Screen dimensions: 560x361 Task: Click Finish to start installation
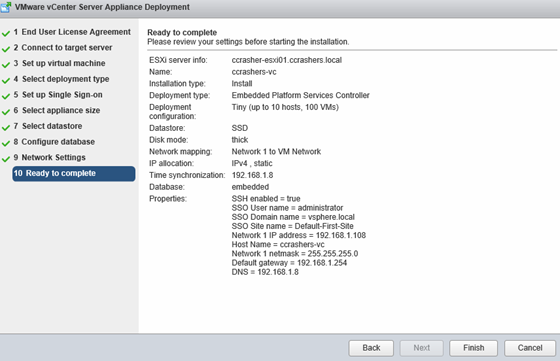(x=473, y=348)
